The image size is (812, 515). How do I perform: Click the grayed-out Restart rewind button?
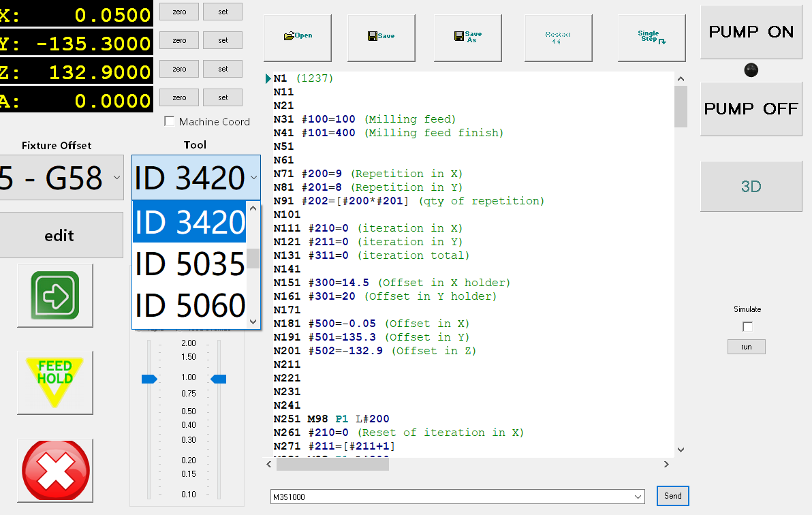pyautogui.click(x=558, y=37)
